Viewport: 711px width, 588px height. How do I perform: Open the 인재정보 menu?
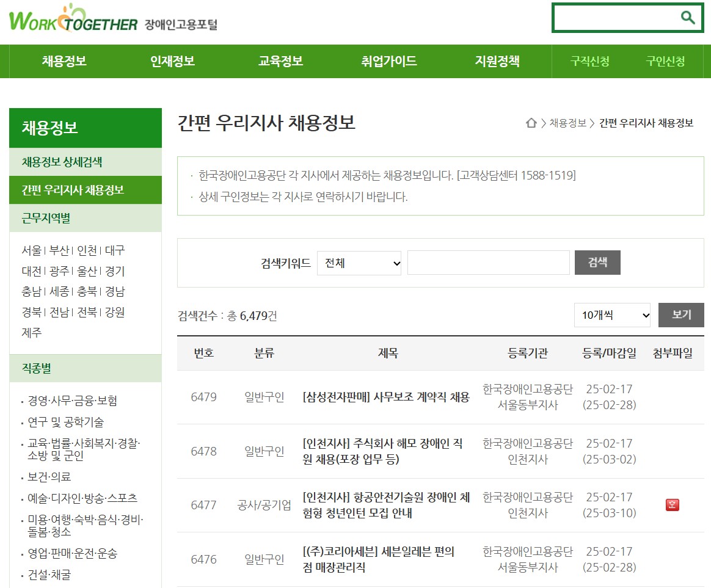pyautogui.click(x=171, y=61)
